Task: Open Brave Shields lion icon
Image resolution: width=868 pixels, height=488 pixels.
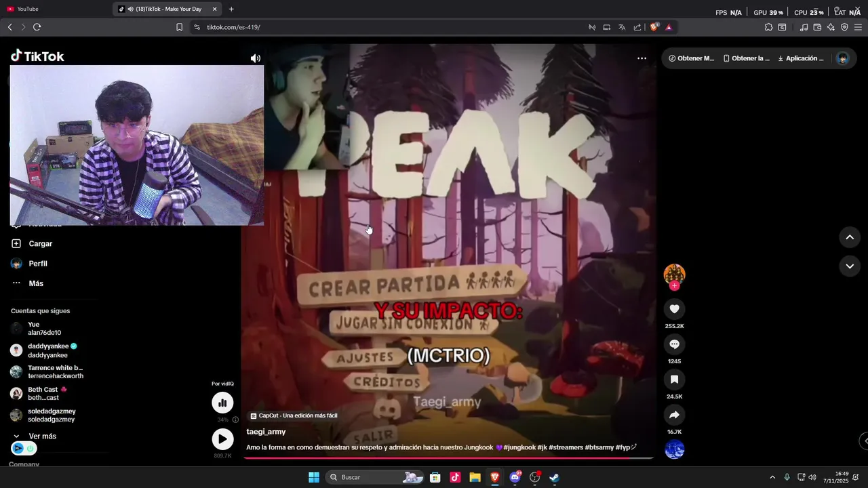Action: (x=654, y=27)
